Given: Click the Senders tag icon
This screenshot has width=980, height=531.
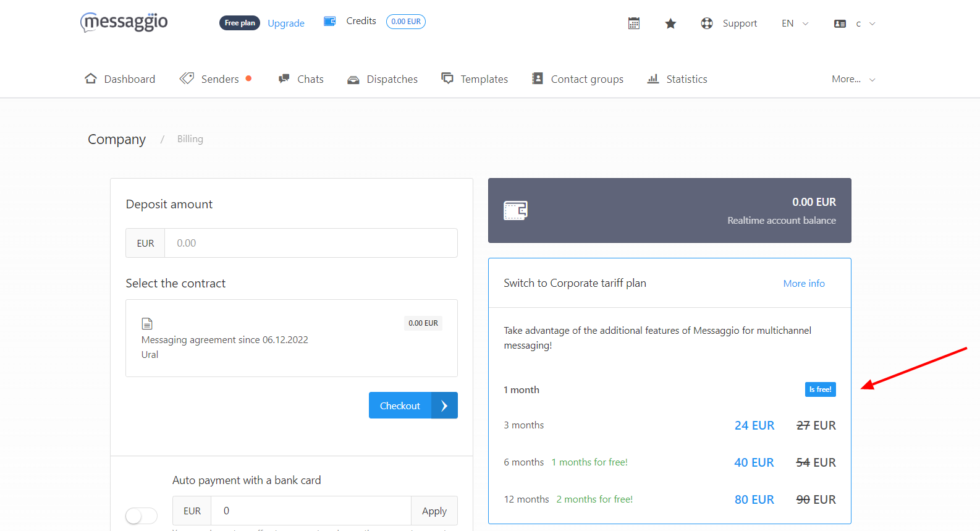Looking at the screenshot, I should coord(187,79).
